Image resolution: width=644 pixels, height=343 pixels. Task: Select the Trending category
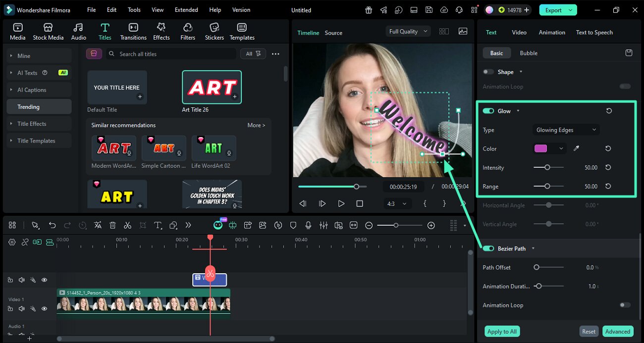click(39, 106)
